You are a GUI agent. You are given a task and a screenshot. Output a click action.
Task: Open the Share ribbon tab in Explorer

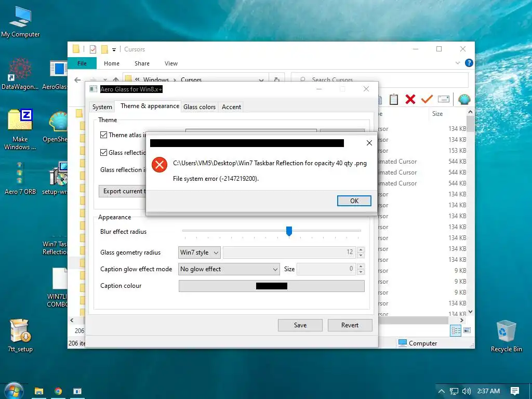pyautogui.click(x=142, y=63)
